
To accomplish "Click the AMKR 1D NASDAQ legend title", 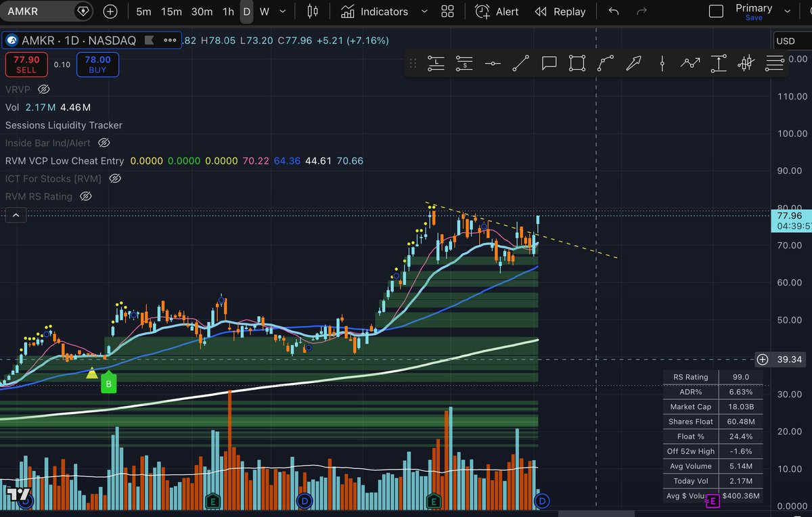I will click(79, 41).
